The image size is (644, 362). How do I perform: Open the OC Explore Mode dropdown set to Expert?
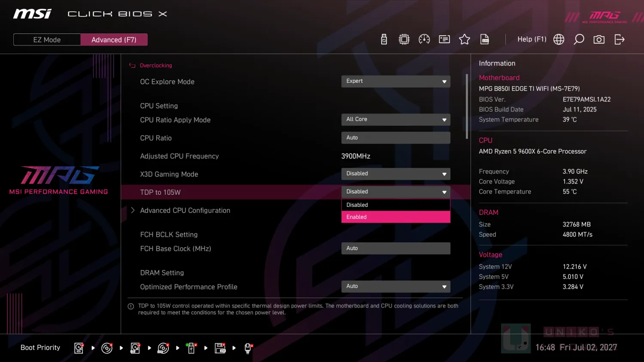pos(395,81)
